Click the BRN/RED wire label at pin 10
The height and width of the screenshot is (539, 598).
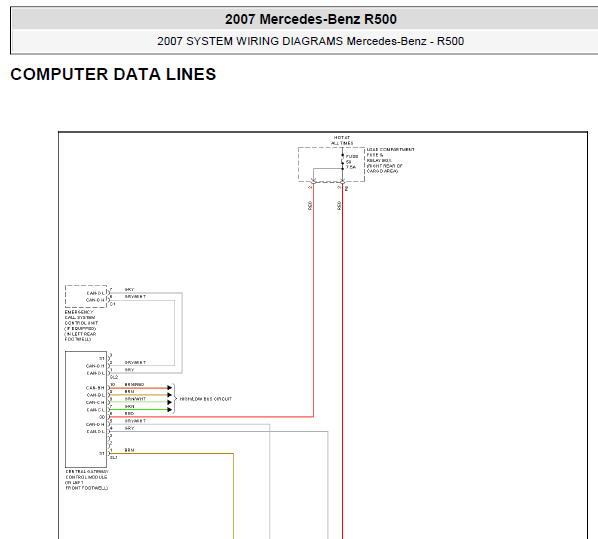[134, 385]
